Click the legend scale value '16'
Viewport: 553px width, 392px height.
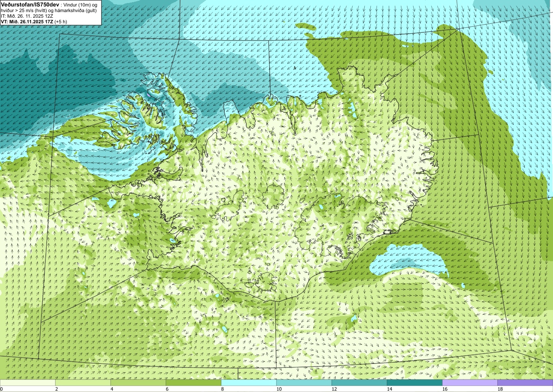[445, 389]
